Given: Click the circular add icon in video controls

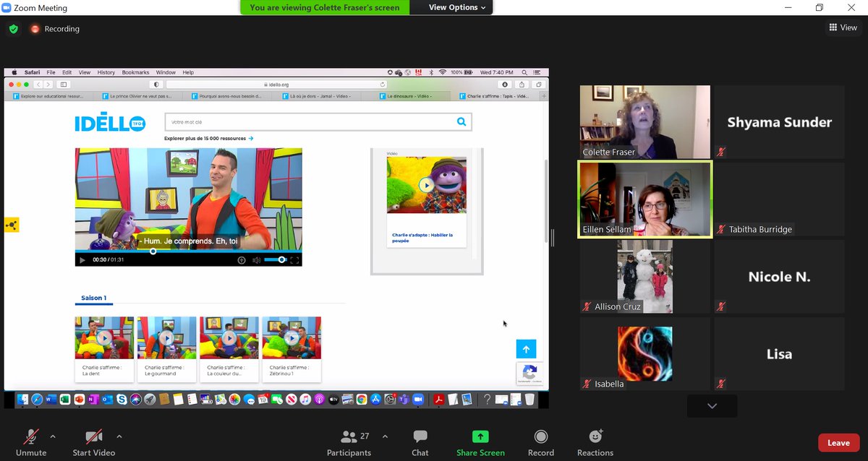Looking at the screenshot, I should pyautogui.click(x=242, y=260).
